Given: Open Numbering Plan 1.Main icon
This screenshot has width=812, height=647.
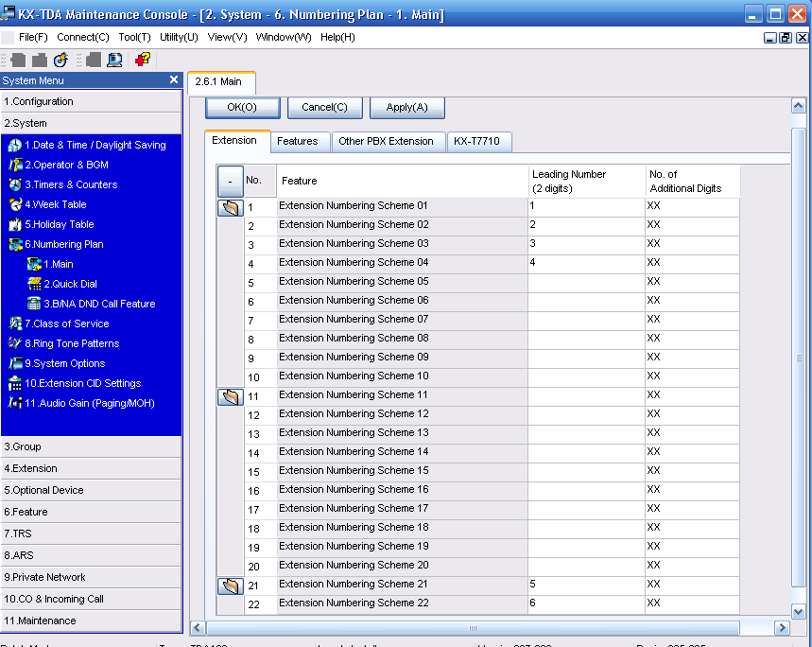Looking at the screenshot, I should click(34, 264).
